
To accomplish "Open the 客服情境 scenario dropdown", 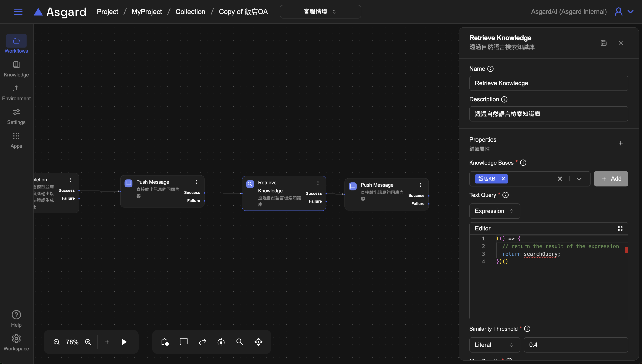I will [320, 12].
